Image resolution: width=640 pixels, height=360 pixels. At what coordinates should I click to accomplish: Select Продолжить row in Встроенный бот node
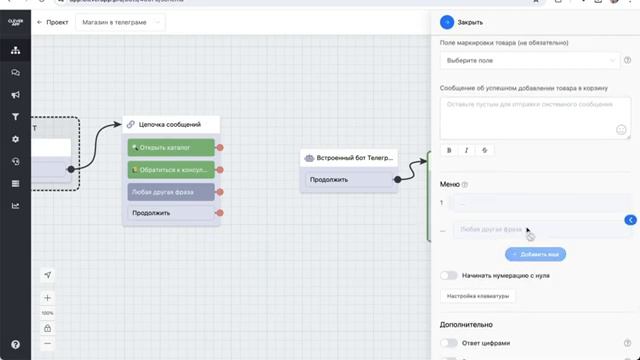(x=349, y=180)
